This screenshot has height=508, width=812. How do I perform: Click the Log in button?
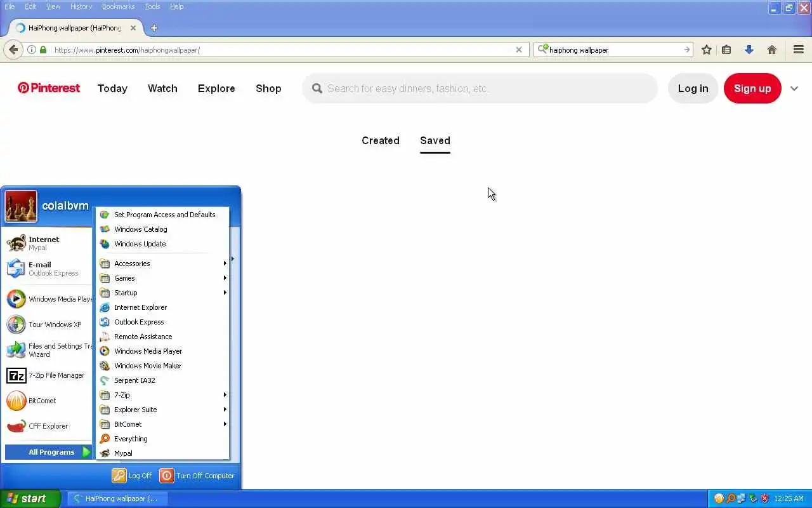click(693, 88)
